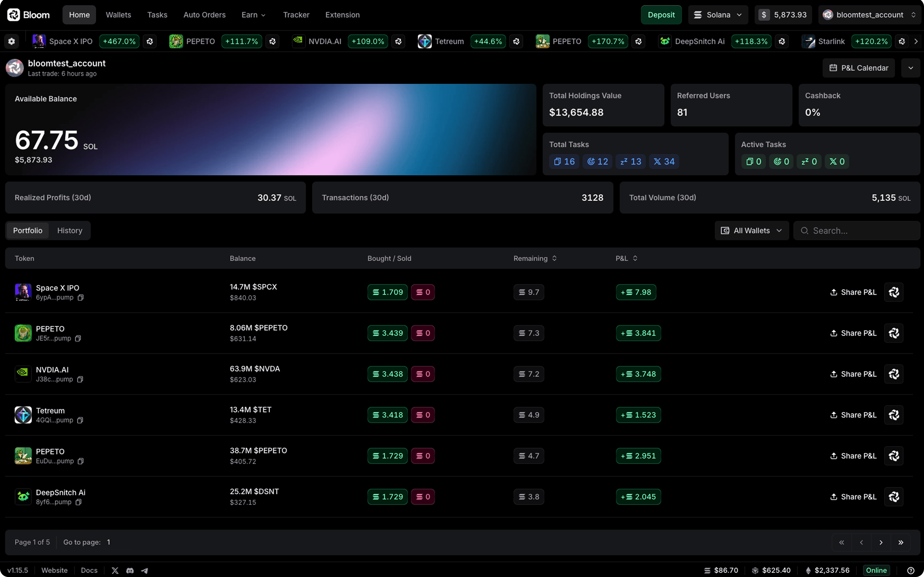
Task: Click the Go to page input field
Action: pos(109,542)
